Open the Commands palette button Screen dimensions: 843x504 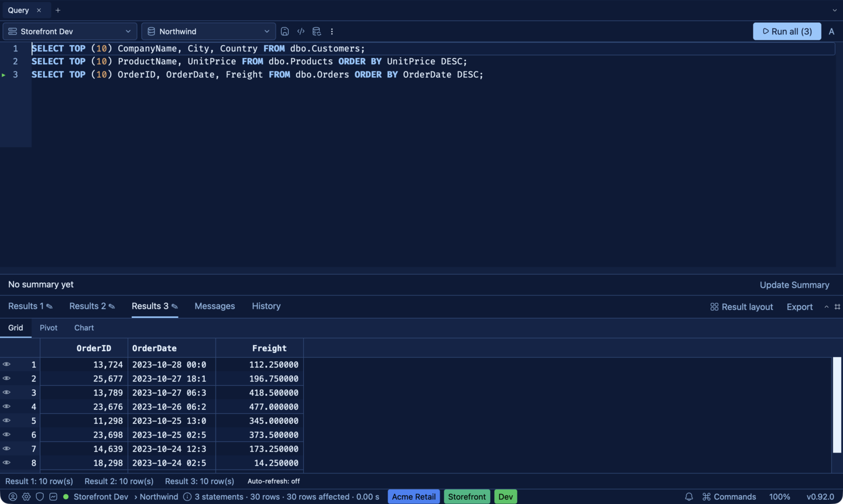click(729, 496)
